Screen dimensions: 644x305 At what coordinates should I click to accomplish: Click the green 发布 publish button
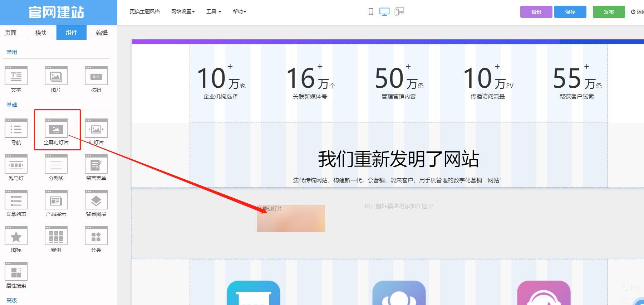(609, 12)
